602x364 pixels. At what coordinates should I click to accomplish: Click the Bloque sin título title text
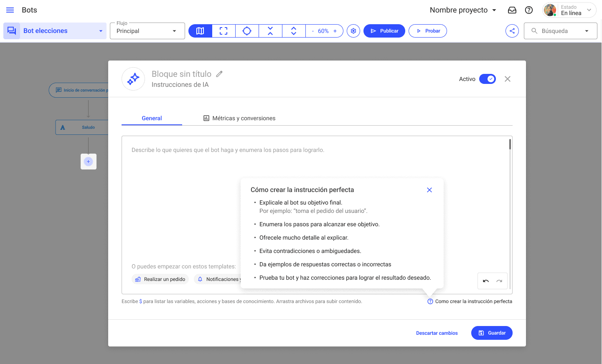181,74
